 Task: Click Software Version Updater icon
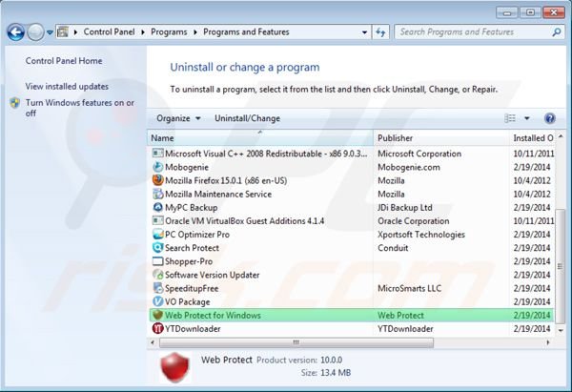coord(157,275)
